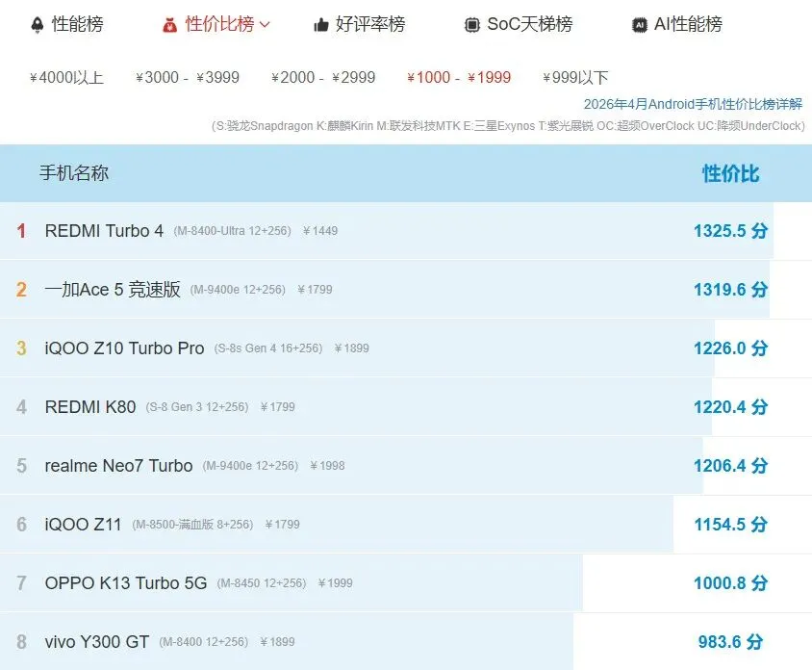Open the vivo Y300 GT entry
Screen dimensions: 812x670
[97, 641]
